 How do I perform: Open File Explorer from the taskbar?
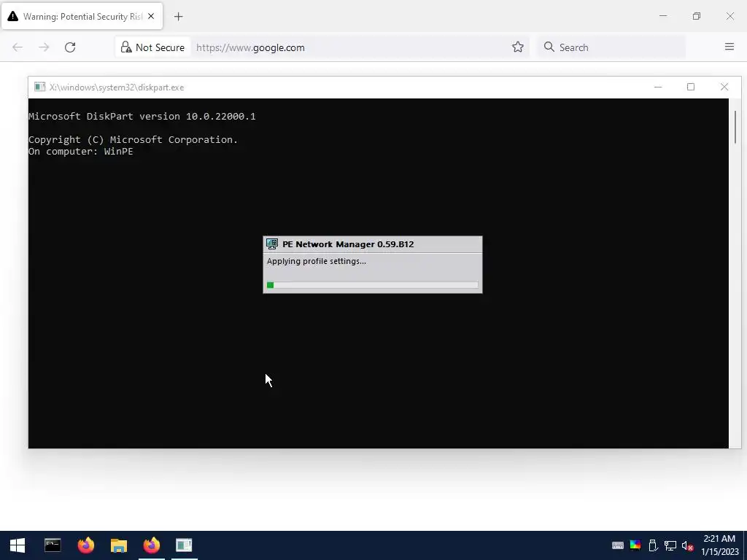tap(119, 545)
